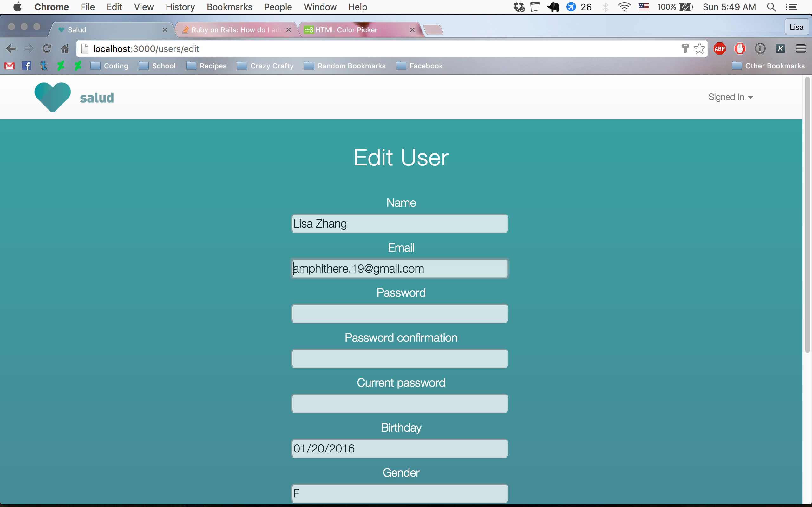Click the Lisa profile button

click(x=796, y=27)
